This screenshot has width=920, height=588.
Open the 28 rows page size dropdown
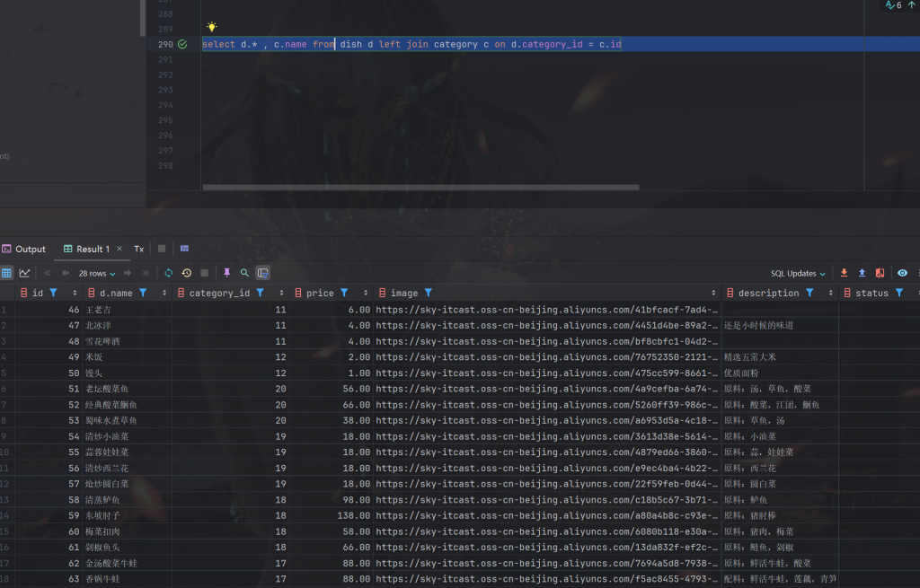coord(97,273)
